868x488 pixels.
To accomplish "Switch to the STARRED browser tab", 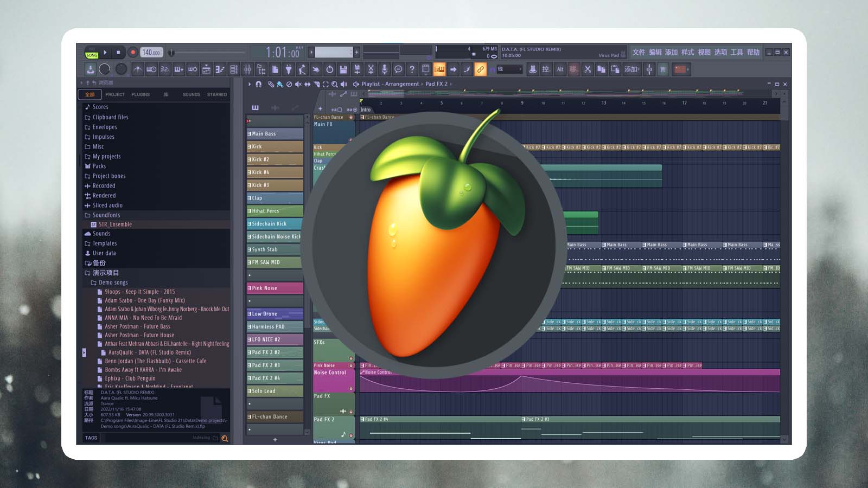I will click(217, 94).
